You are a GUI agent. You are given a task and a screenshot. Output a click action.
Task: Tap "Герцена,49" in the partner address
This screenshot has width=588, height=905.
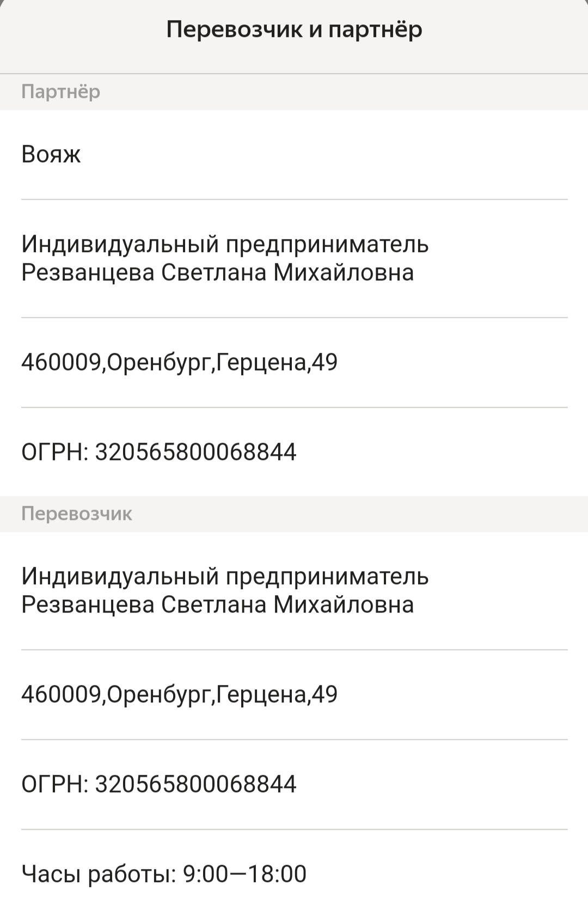[x=277, y=362]
